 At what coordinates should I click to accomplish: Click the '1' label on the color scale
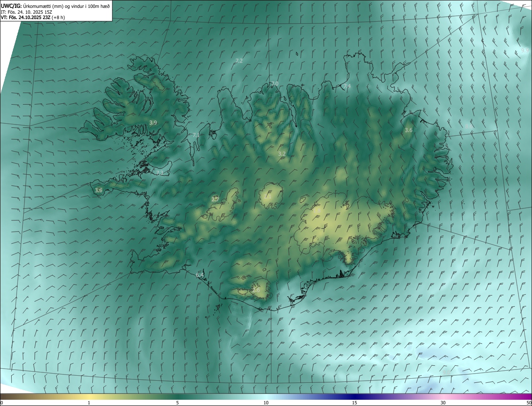89,403
